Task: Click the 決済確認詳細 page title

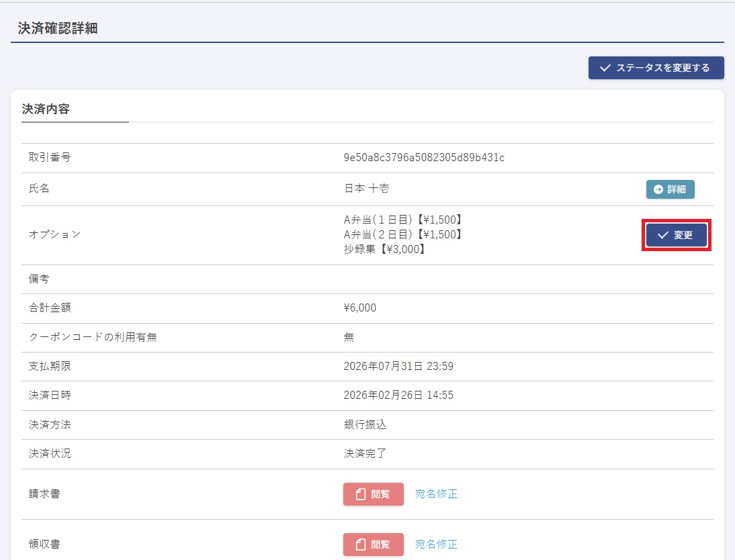Action: [58, 29]
